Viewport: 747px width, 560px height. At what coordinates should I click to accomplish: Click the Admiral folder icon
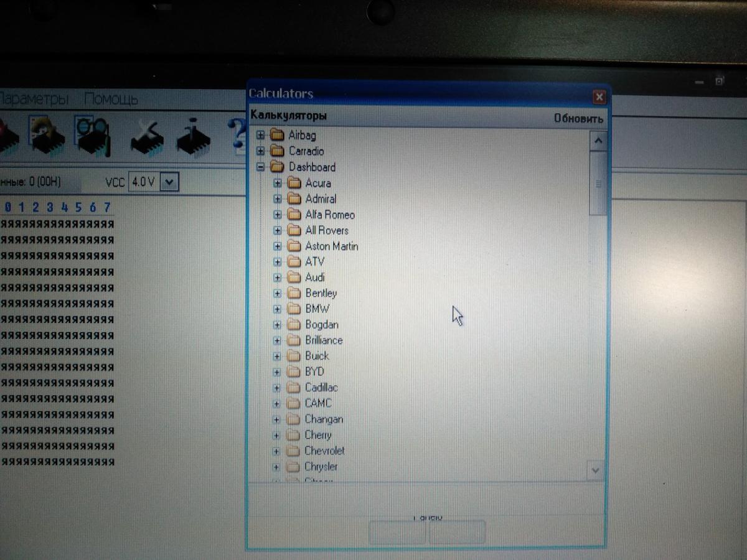pyautogui.click(x=294, y=199)
